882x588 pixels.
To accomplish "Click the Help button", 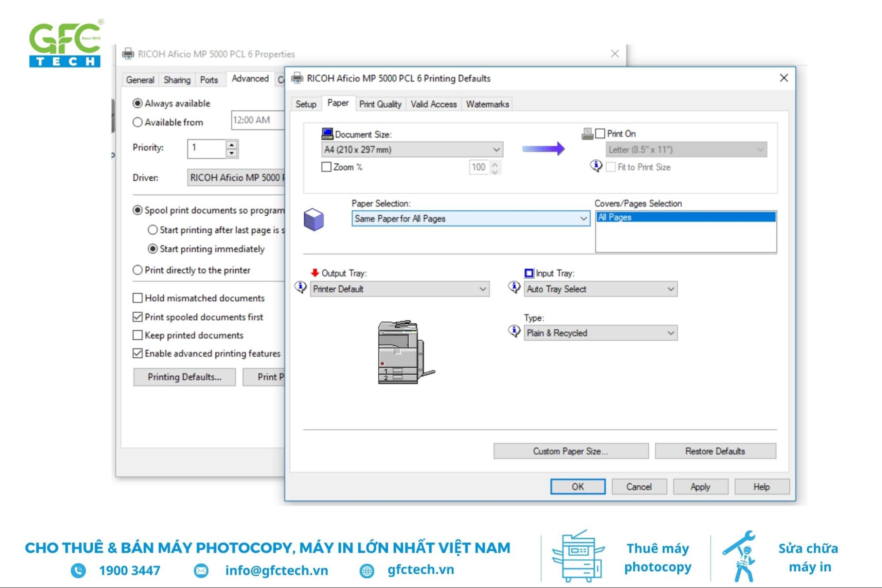I will [762, 487].
